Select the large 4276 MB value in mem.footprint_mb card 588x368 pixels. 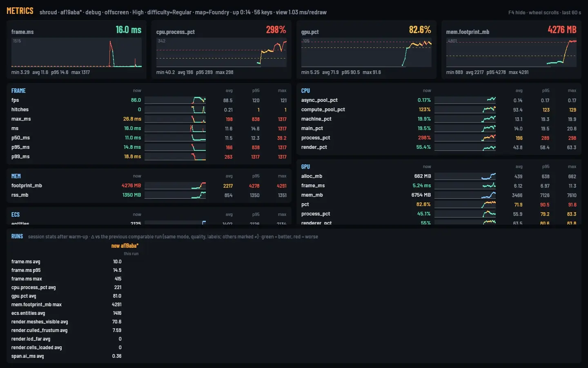(x=562, y=29)
